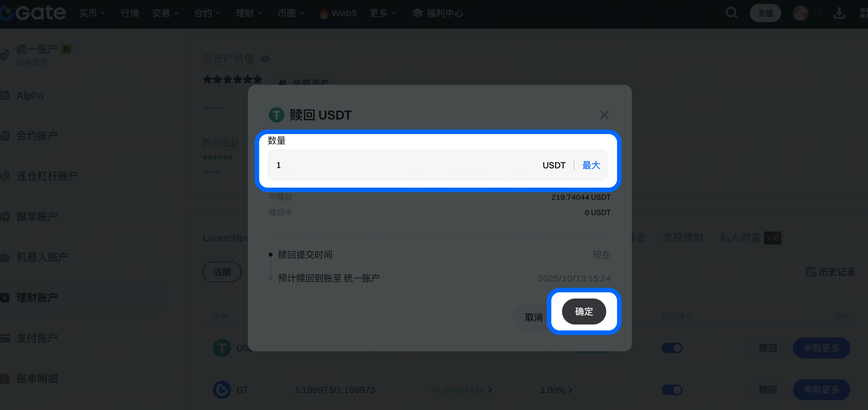
Task: Click 取消 to cancel redemption
Action: click(x=533, y=317)
